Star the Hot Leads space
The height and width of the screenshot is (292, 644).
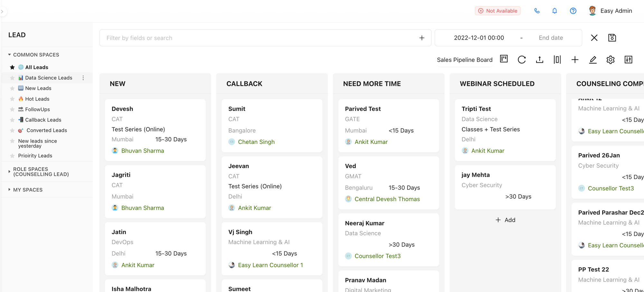click(x=12, y=99)
